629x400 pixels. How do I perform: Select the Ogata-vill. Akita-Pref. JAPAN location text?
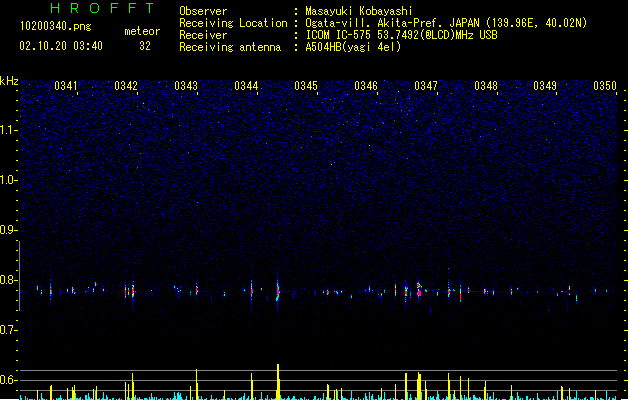[446, 23]
